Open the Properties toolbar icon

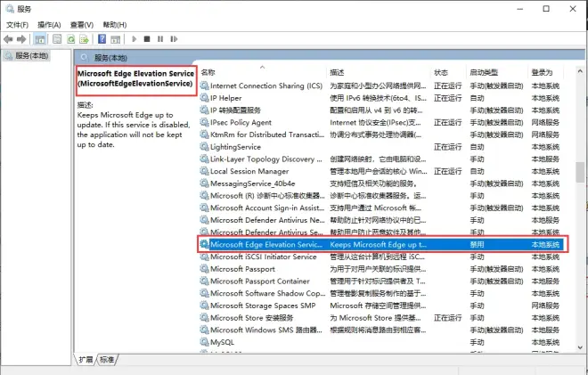pyautogui.click(x=57, y=39)
